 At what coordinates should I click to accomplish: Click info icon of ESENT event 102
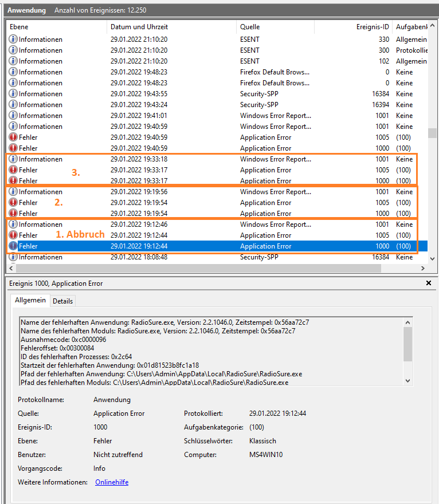pos(13,61)
